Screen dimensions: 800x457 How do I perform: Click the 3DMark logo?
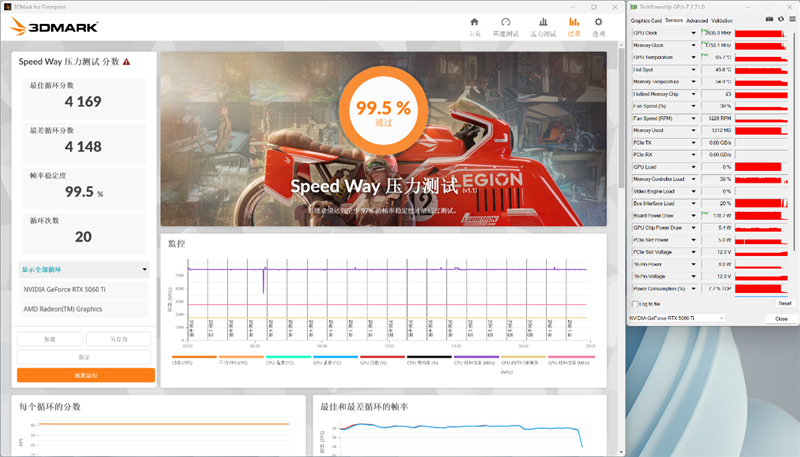tap(54, 27)
